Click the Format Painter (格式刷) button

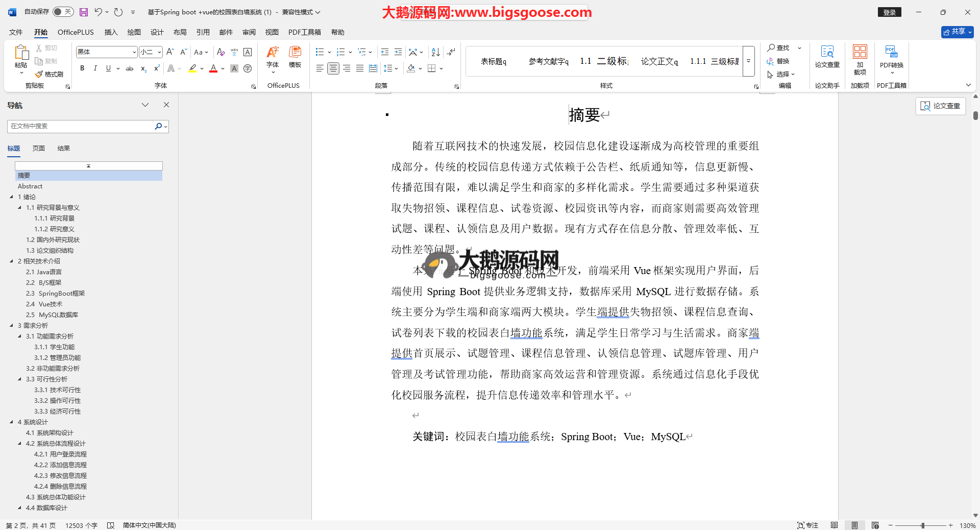click(x=50, y=74)
